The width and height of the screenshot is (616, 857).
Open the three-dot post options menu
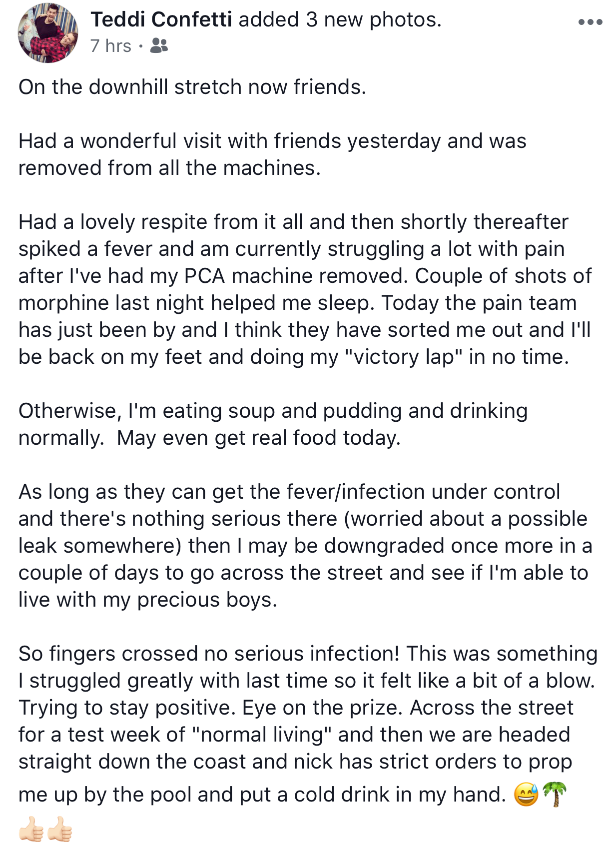tap(590, 22)
